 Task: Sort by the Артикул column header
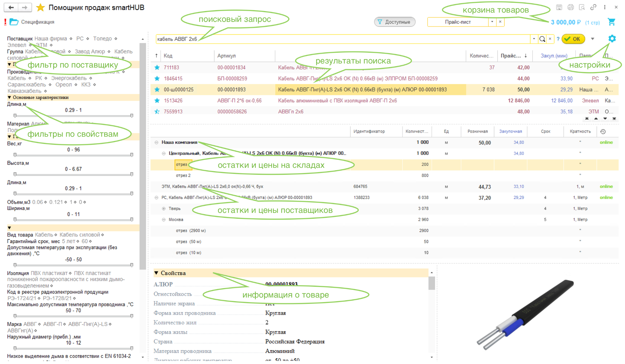pyautogui.click(x=226, y=56)
